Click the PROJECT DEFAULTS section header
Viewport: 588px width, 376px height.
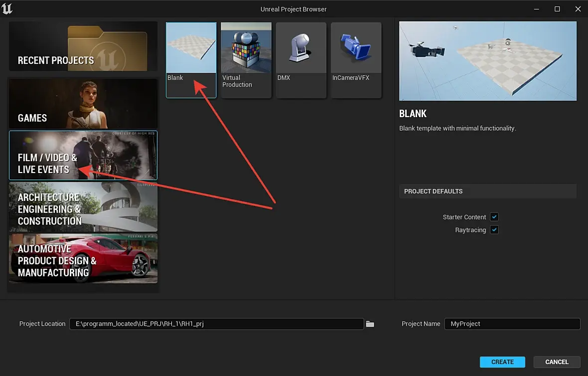coord(487,191)
